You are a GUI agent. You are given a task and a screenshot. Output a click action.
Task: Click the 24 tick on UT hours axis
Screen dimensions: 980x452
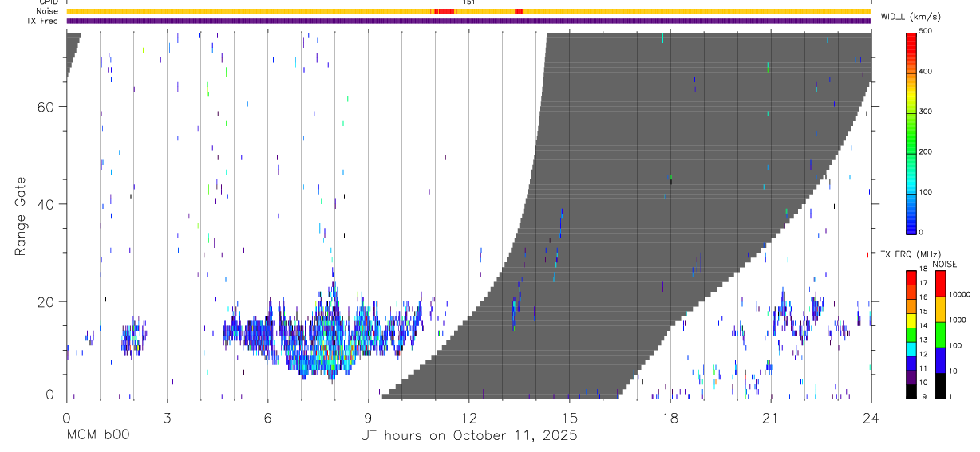click(x=871, y=417)
